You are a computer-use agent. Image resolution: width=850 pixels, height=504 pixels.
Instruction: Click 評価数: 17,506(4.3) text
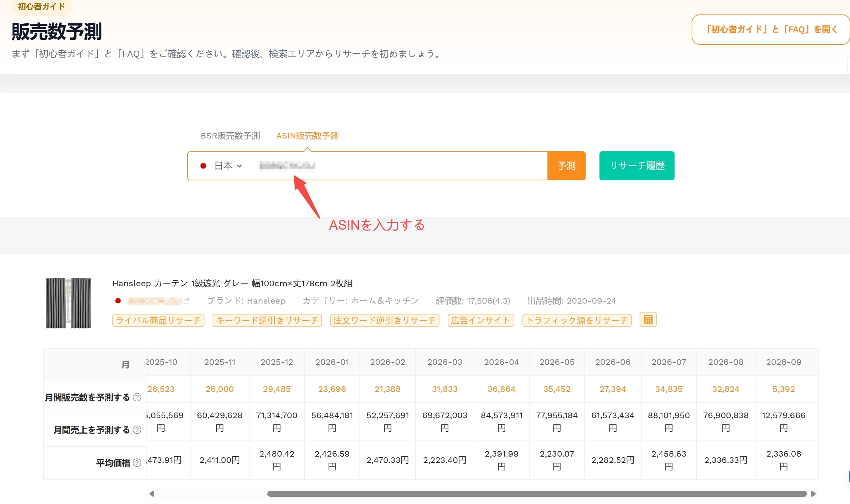[473, 301]
